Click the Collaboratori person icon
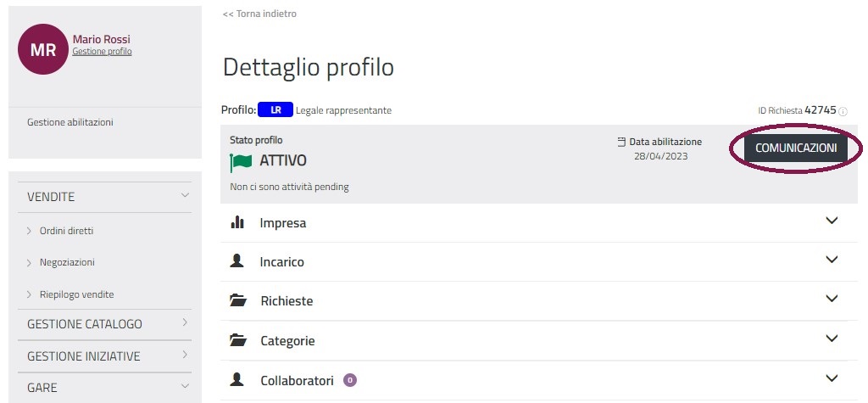Screen dimensions: 868x403 [x=237, y=379]
